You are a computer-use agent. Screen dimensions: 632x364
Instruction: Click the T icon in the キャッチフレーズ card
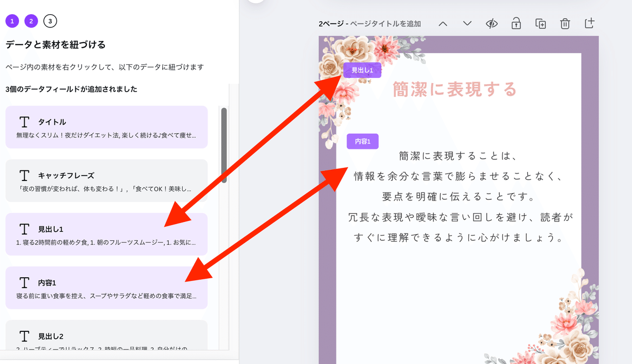pos(24,175)
